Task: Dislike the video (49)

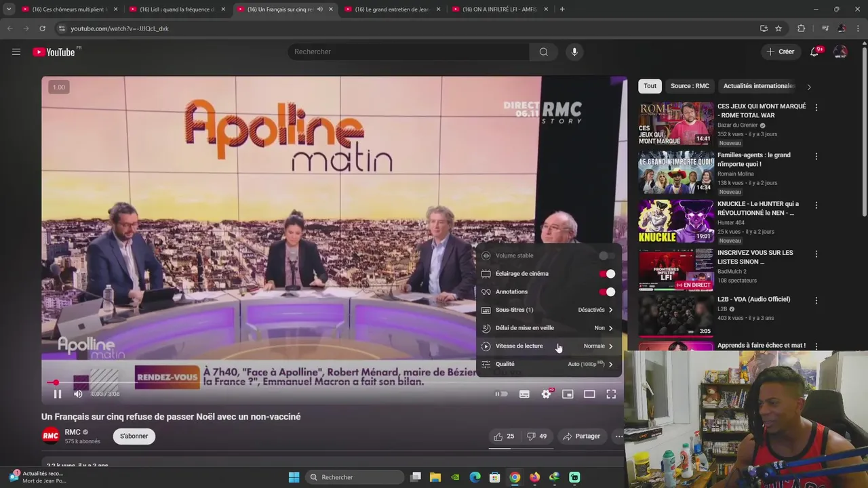Action: click(537, 436)
